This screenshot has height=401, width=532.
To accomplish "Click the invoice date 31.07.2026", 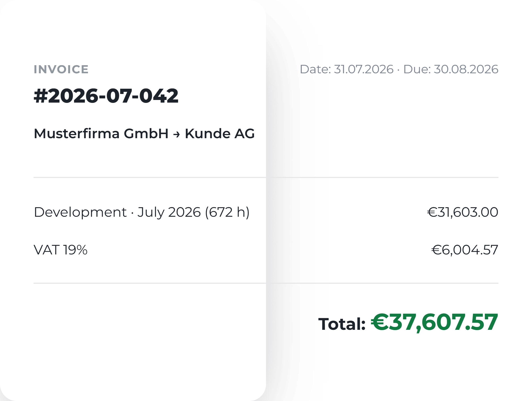I will tap(364, 69).
